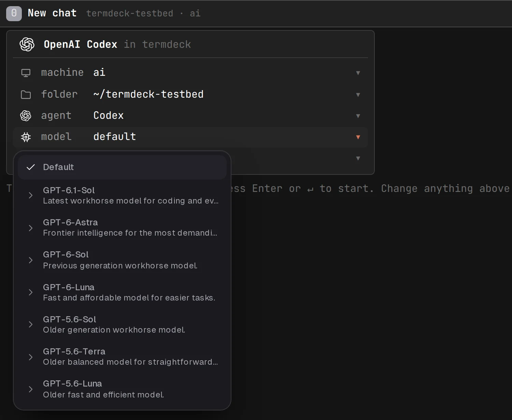
Task: Select the Default model option
Action: [x=122, y=167]
